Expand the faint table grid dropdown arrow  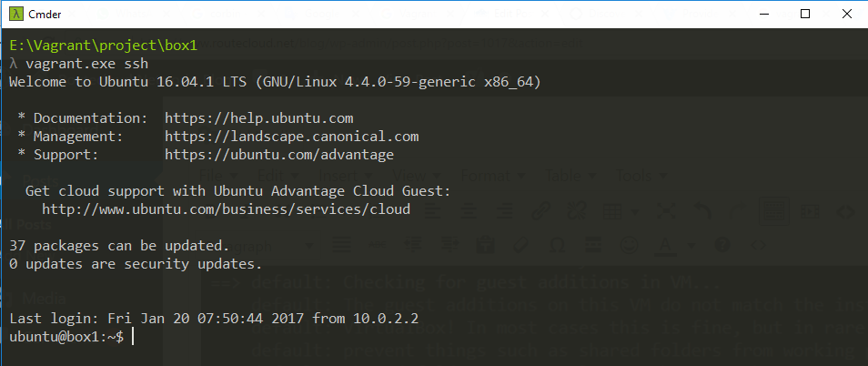pyautogui.click(x=635, y=211)
